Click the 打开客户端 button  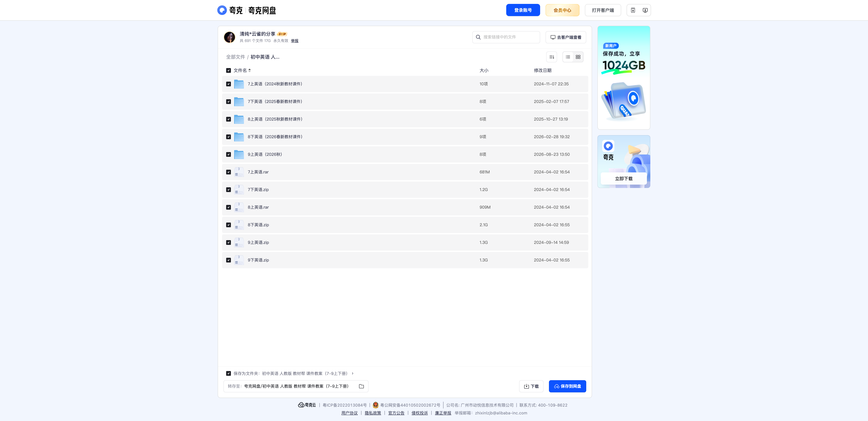[x=603, y=10]
